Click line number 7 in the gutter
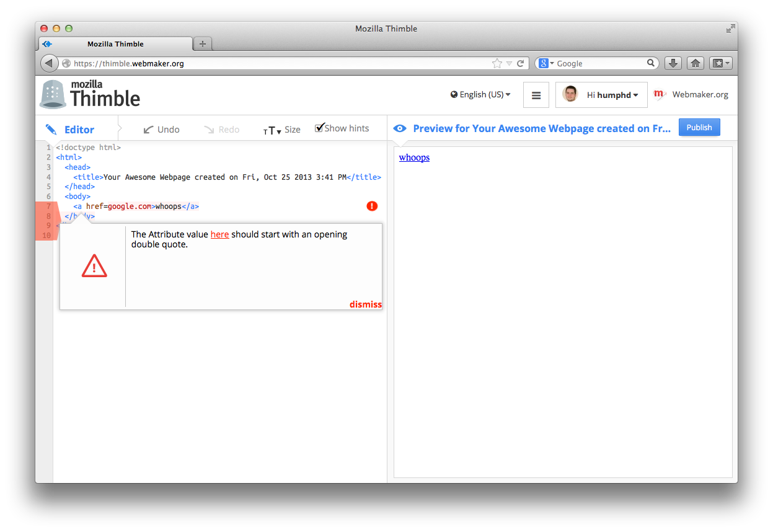Screen dimensions: 773x532 [x=48, y=206]
